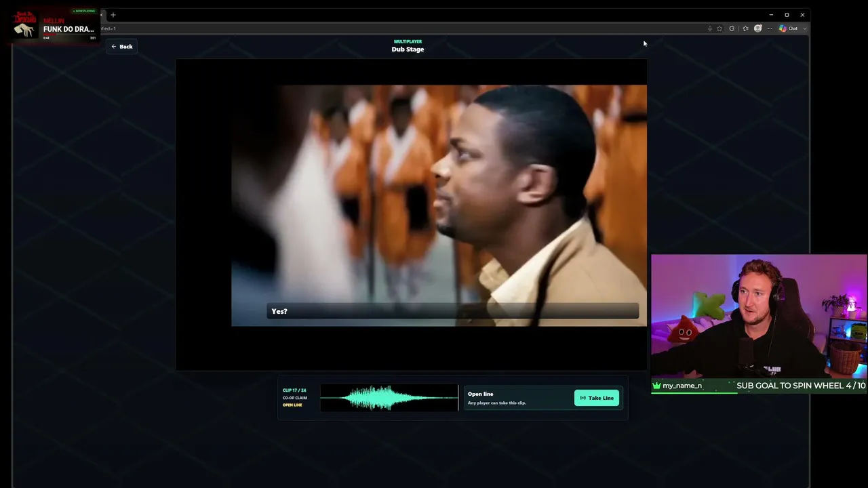Click the audio waveform of the clip
The width and height of the screenshot is (868, 488).
tap(389, 398)
